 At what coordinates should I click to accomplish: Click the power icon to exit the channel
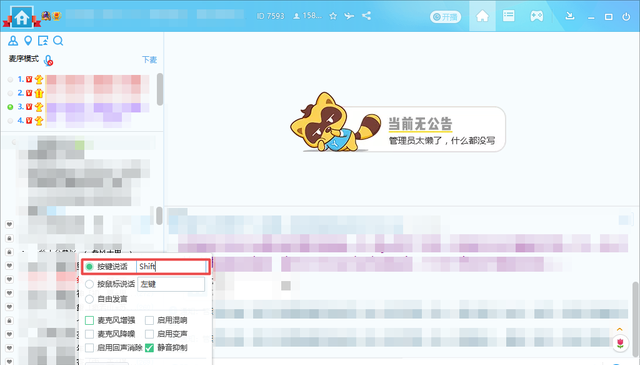[x=626, y=17]
